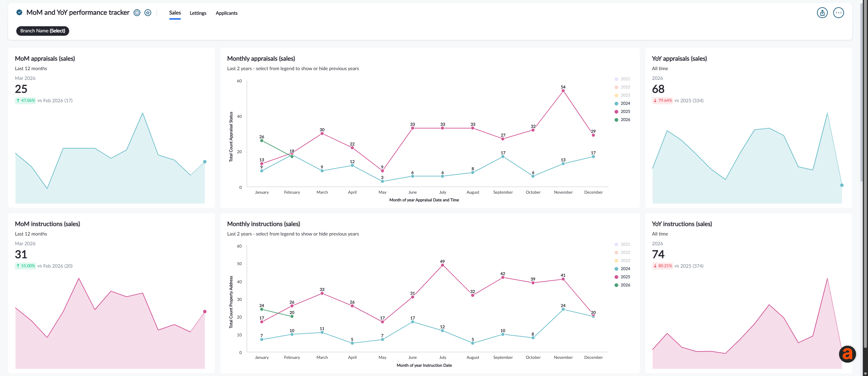Viewport: 868px width, 376px height.
Task: Favorite the dashboard with the star icon
Action: [148, 13]
